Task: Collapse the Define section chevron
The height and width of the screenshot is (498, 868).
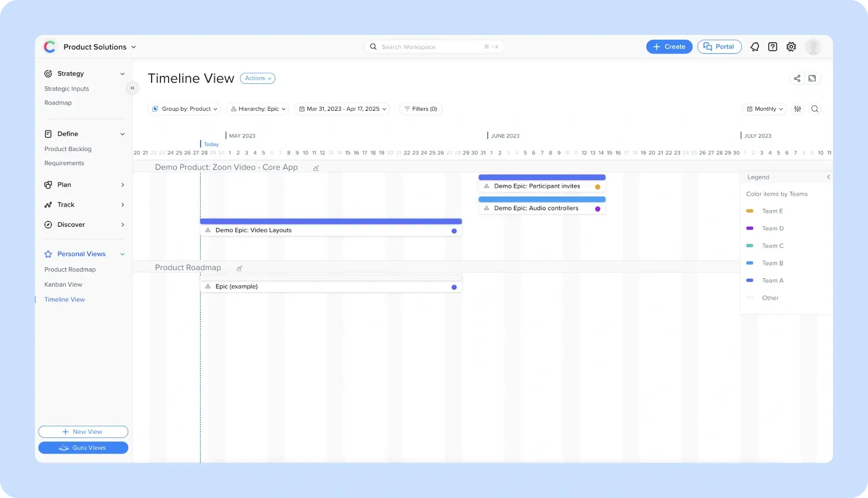Action: pyautogui.click(x=123, y=134)
